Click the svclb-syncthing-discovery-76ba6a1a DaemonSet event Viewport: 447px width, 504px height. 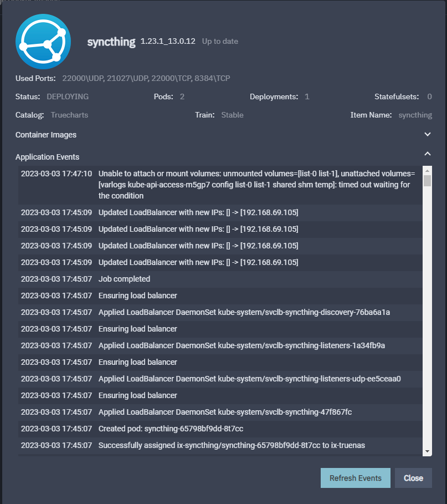pyautogui.click(x=220, y=312)
